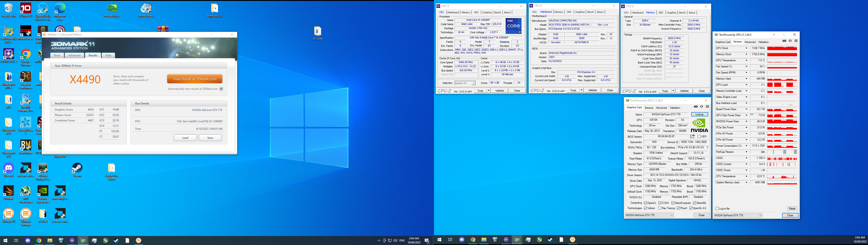Click the Load button in 3DMark 11
Image resolution: width=868 pixels, height=245 pixels.
[x=185, y=138]
